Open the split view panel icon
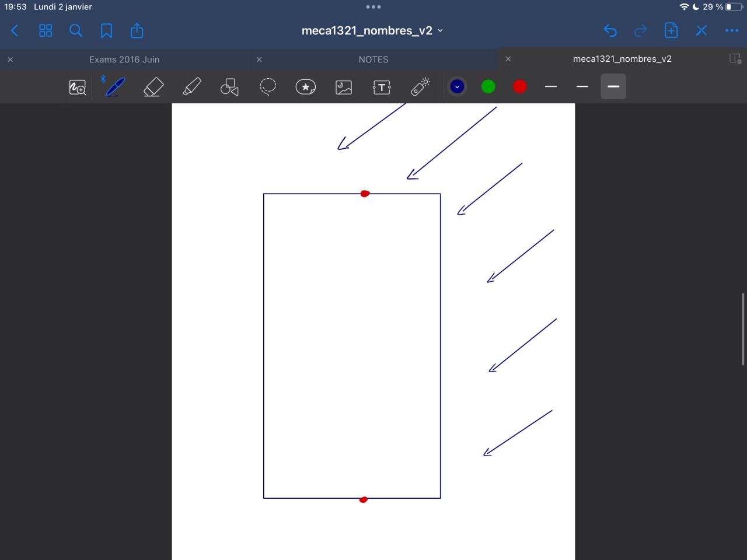 click(735, 59)
